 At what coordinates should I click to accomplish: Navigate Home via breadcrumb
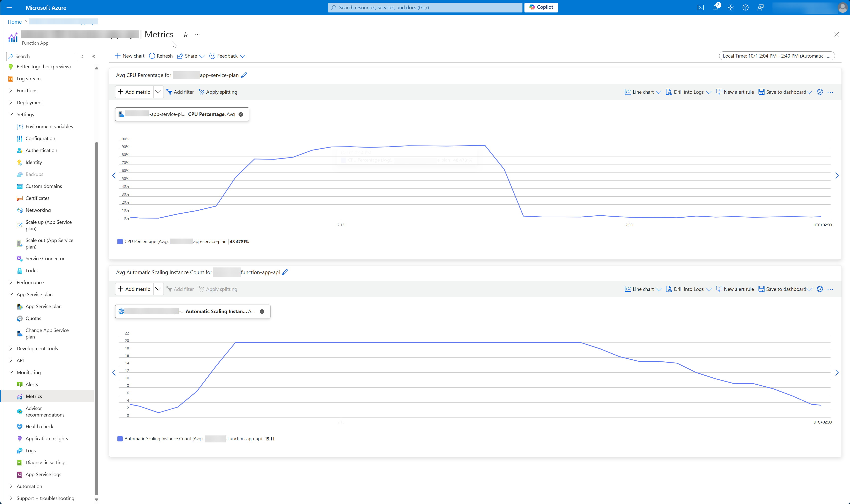pyautogui.click(x=14, y=21)
